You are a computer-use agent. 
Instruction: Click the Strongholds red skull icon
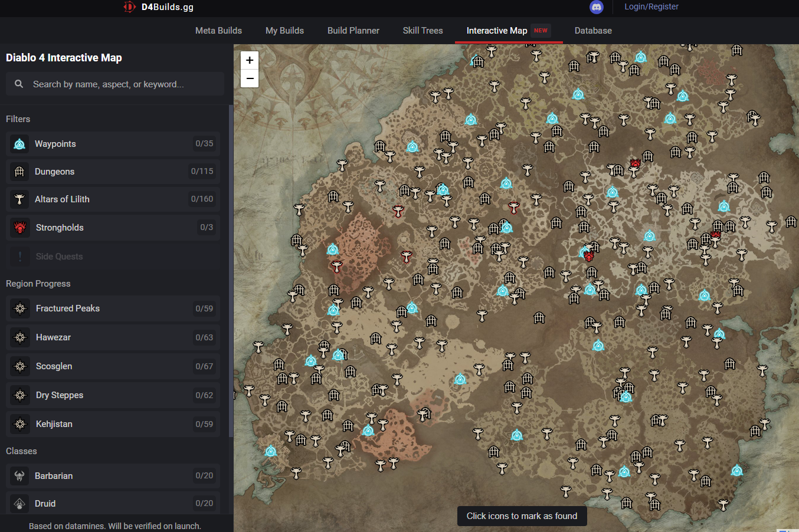(20, 228)
